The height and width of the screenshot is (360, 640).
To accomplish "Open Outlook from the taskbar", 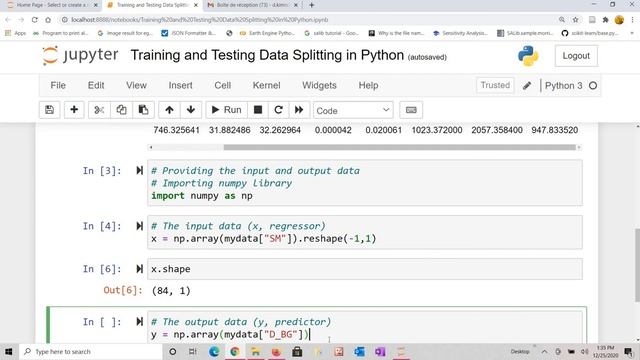I will click(359, 351).
